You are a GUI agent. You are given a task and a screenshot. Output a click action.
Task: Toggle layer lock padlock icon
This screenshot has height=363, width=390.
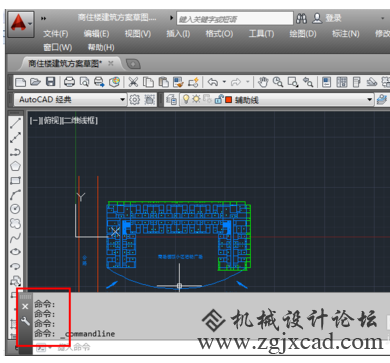click(x=219, y=99)
